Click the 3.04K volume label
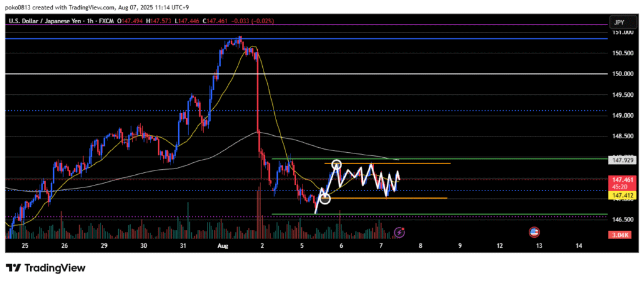 click(621, 235)
